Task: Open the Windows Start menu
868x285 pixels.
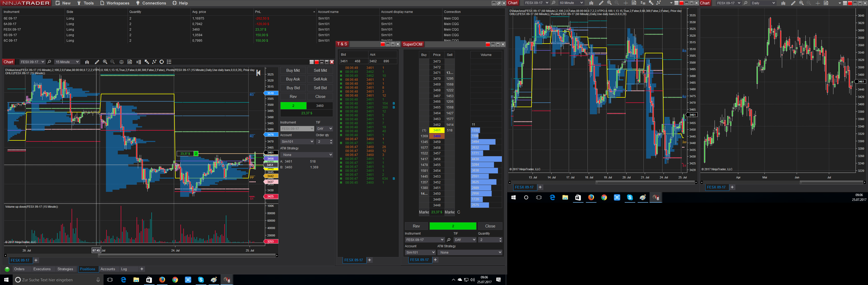Action: coord(6,280)
